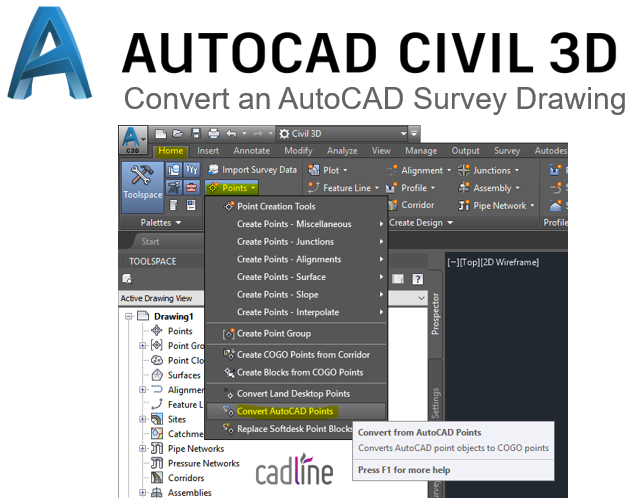The width and height of the screenshot is (635, 498).
Task: Click the New drawing icon in quick access toolbar
Action: [x=161, y=134]
